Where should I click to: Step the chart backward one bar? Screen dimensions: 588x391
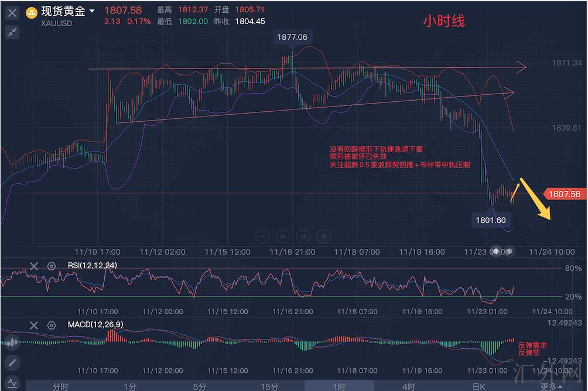283,236
